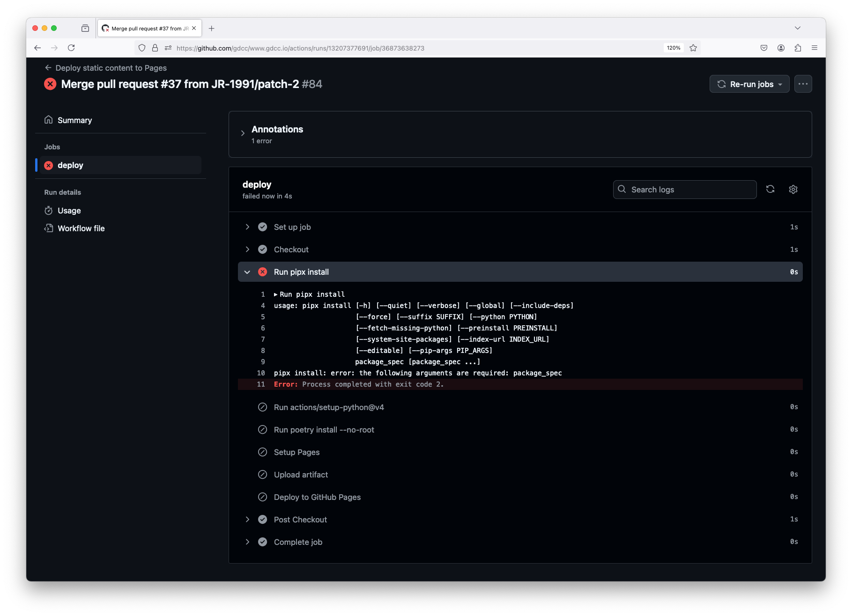Select the deploy job in sidebar
Image resolution: width=852 pixels, height=616 pixels.
[70, 165]
